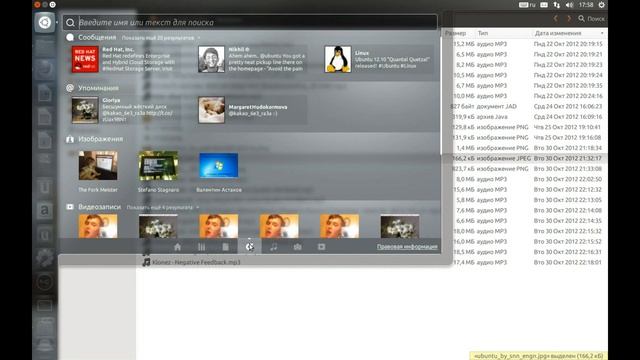
Task: Click the Упоминания category icon
Action: pos(70,88)
